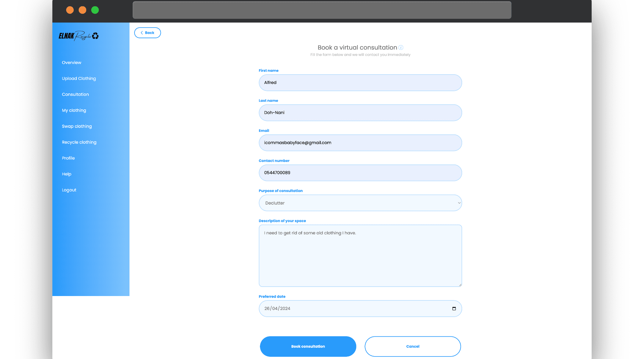Select Swap clothing menu item

pyautogui.click(x=77, y=126)
